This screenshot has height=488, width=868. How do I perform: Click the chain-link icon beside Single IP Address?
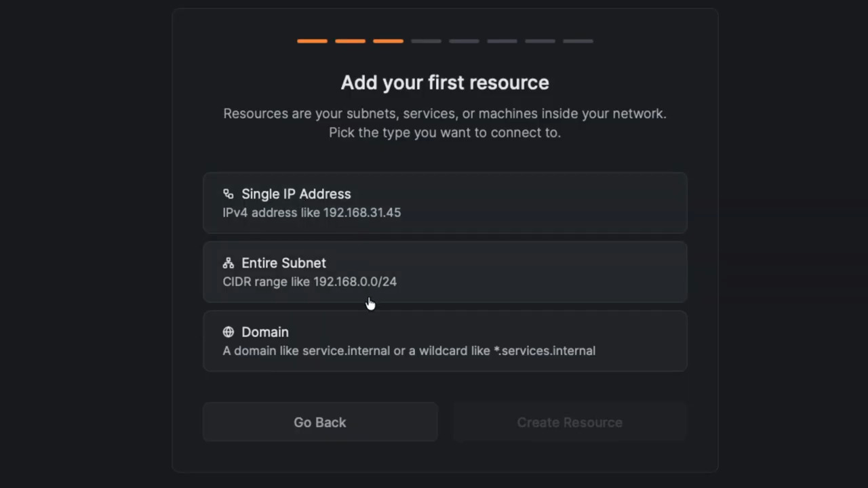click(228, 193)
